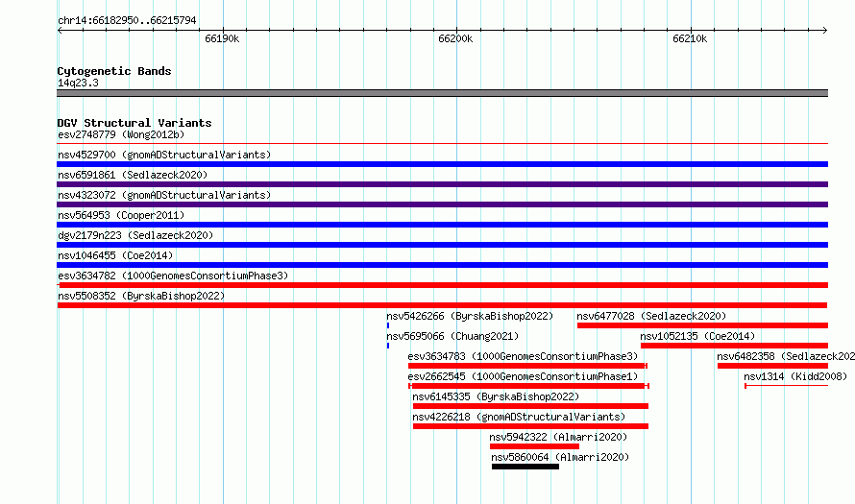The width and height of the screenshot is (855, 504).
Task: Select the blue nsv1046455 variant bar
Action: click(442, 265)
